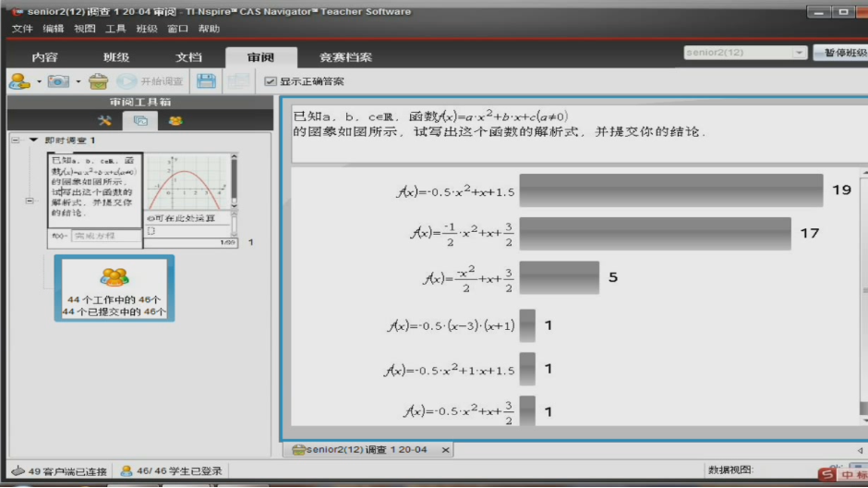The height and width of the screenshot is (488, 868).
Task: Select the page view icon in 审阅工具箱
Action: 140,120
